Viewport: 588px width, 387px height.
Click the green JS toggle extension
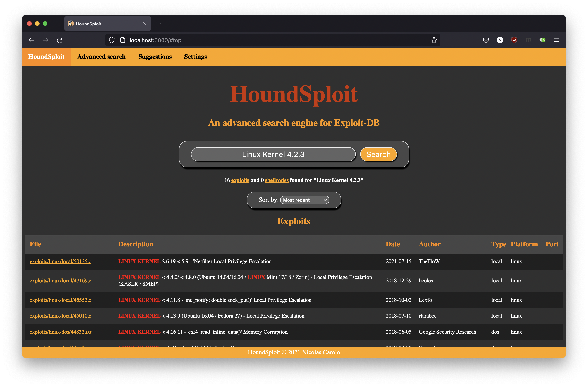542,40
